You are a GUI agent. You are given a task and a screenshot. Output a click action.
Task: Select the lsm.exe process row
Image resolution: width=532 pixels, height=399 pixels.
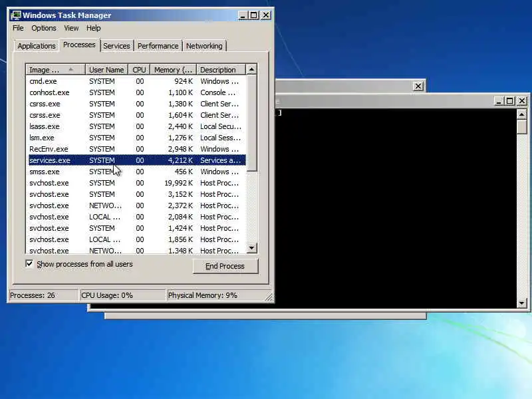tap(137, 138)
